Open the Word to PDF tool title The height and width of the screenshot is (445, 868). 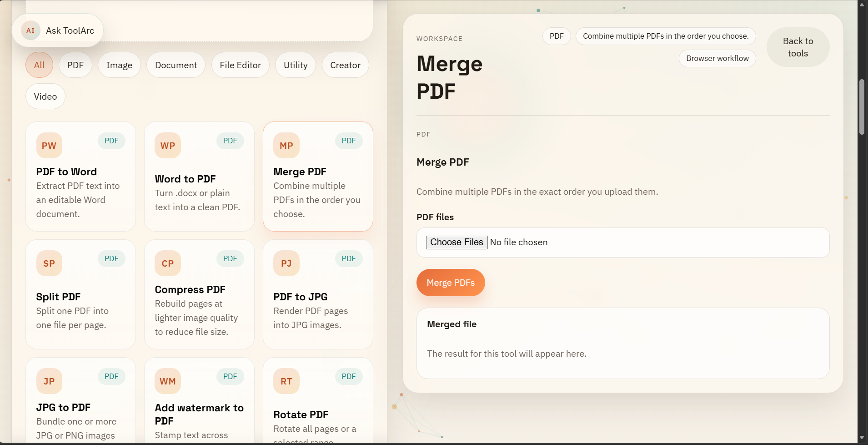186,179
